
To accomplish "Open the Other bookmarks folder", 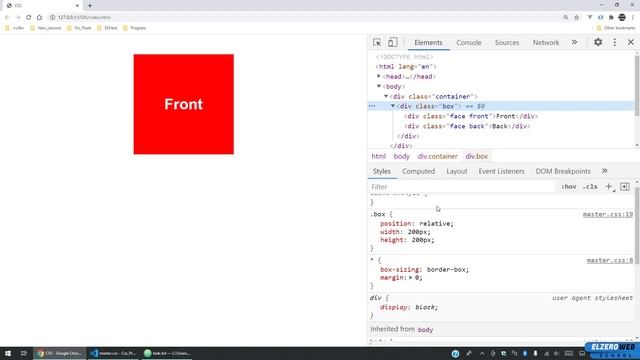I will [616, 28].
